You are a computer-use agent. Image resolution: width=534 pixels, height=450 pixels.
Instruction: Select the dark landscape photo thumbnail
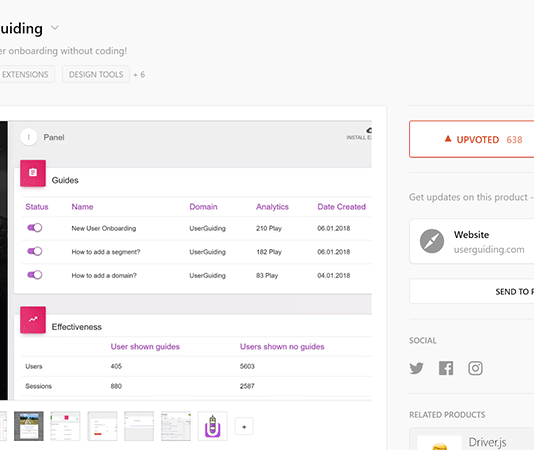(29, 426)
